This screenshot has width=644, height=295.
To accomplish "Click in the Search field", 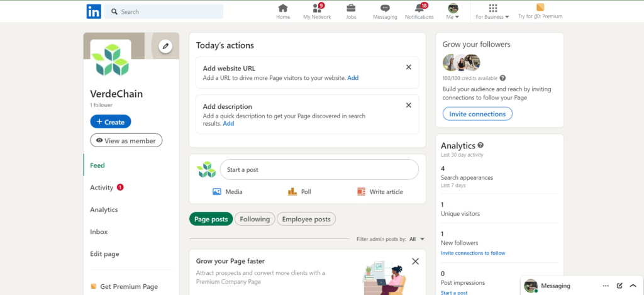I will (x=164, y=11).
